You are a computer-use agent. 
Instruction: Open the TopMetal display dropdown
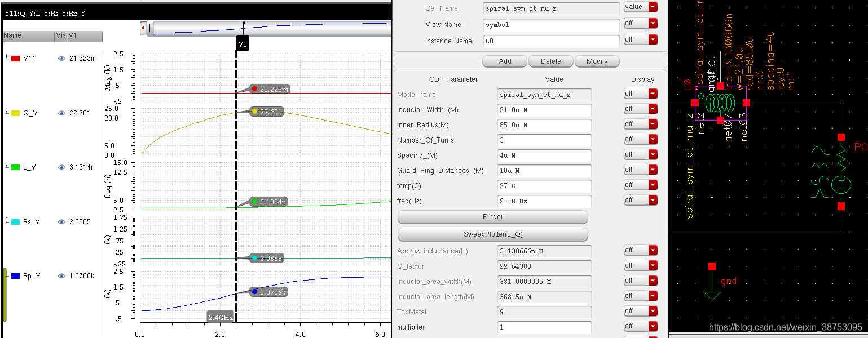point(641,311)
